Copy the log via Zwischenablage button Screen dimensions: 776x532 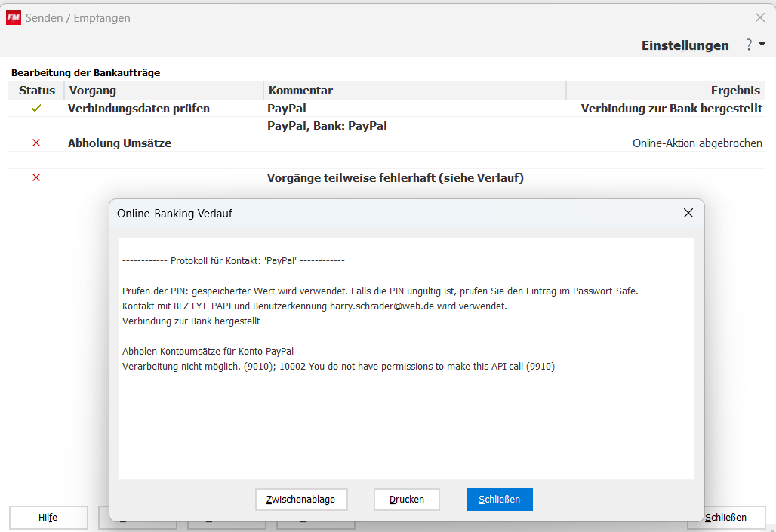click(301, 500)
